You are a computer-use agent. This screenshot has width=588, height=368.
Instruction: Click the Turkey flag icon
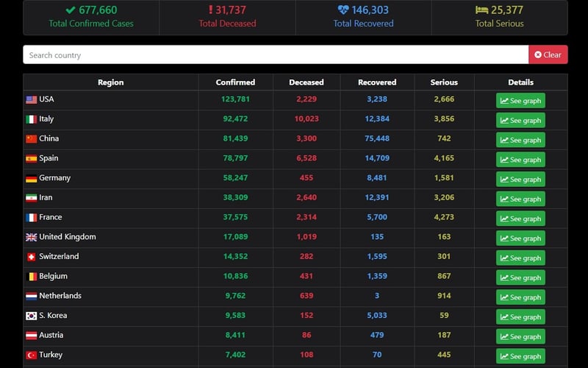pos(31,355)
